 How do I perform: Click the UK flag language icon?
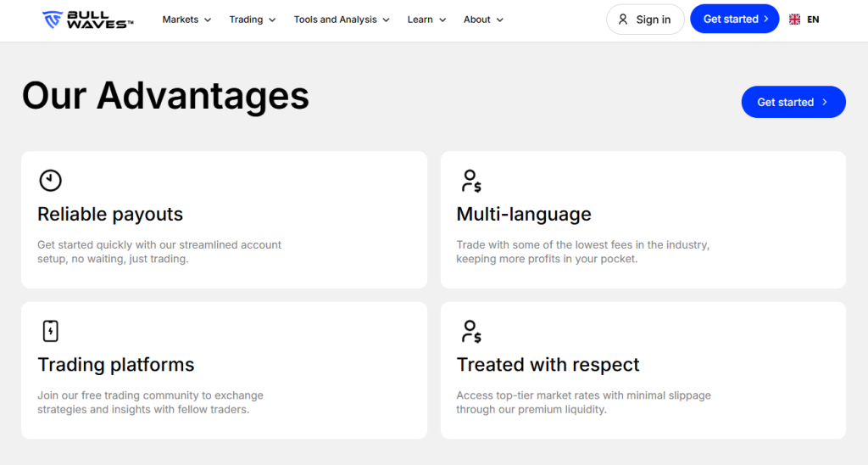[x=794, y=20]
